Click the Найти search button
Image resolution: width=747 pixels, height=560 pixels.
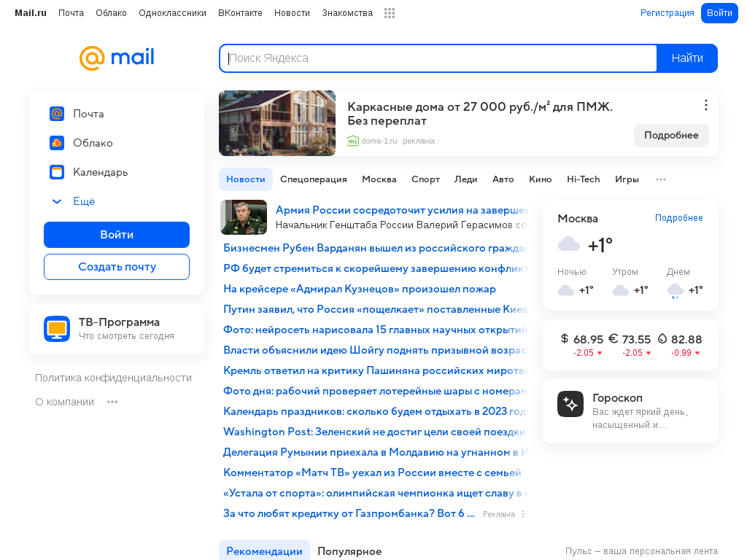click(x=687, y=58)
